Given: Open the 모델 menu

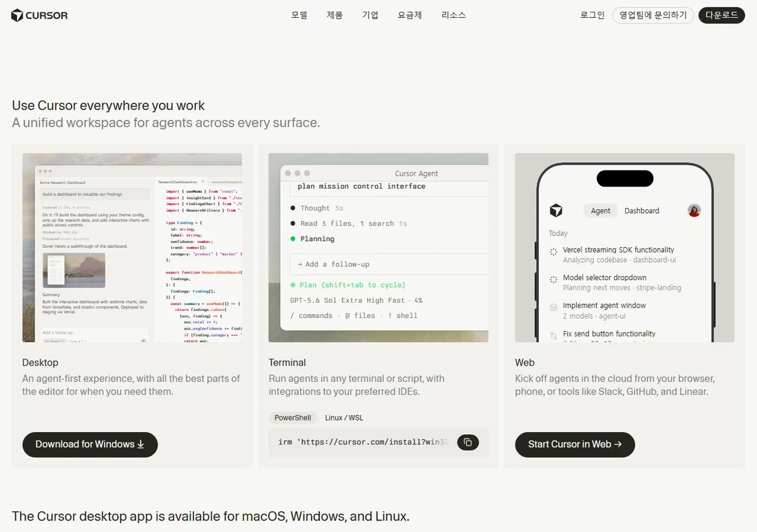Looking at the screenshot, I should tap(299, 15).
